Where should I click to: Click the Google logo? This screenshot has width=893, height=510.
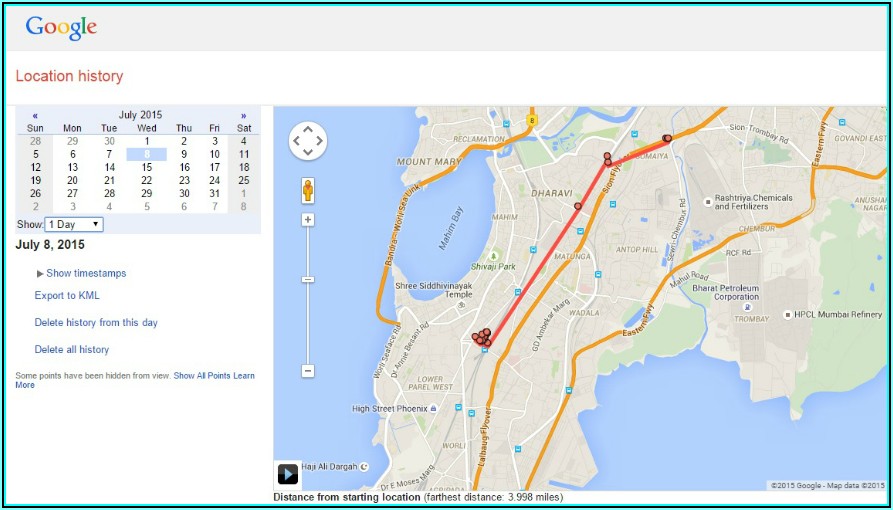(x=61, y=27)
